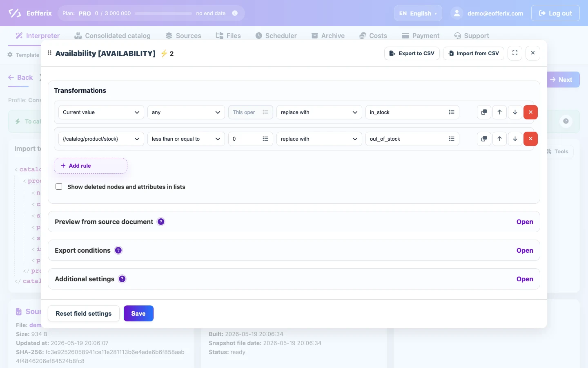Click the operand field containing 0
The image size is (588, 368).
(251, 139)
